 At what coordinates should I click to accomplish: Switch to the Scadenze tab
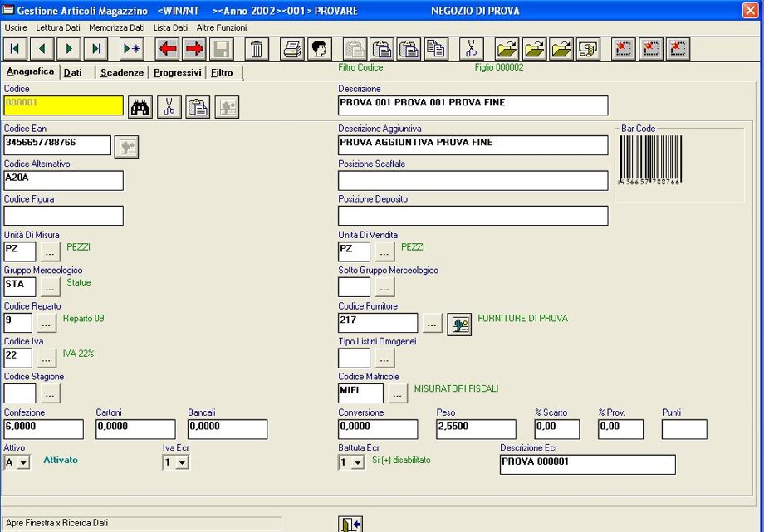122,73
